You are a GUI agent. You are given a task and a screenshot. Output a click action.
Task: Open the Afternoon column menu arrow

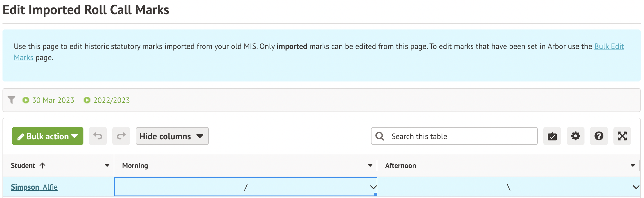point(633,166)
